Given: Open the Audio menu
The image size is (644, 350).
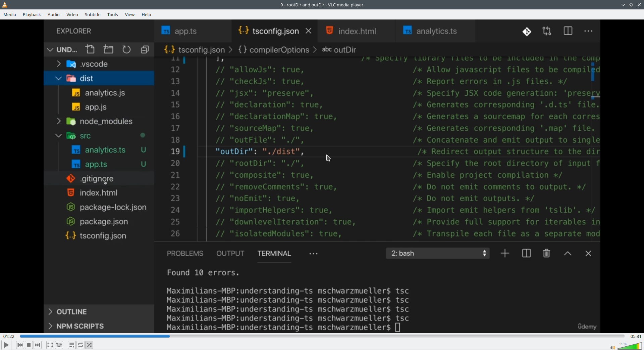Looking at the screenshot, I should tap(54, 14).
